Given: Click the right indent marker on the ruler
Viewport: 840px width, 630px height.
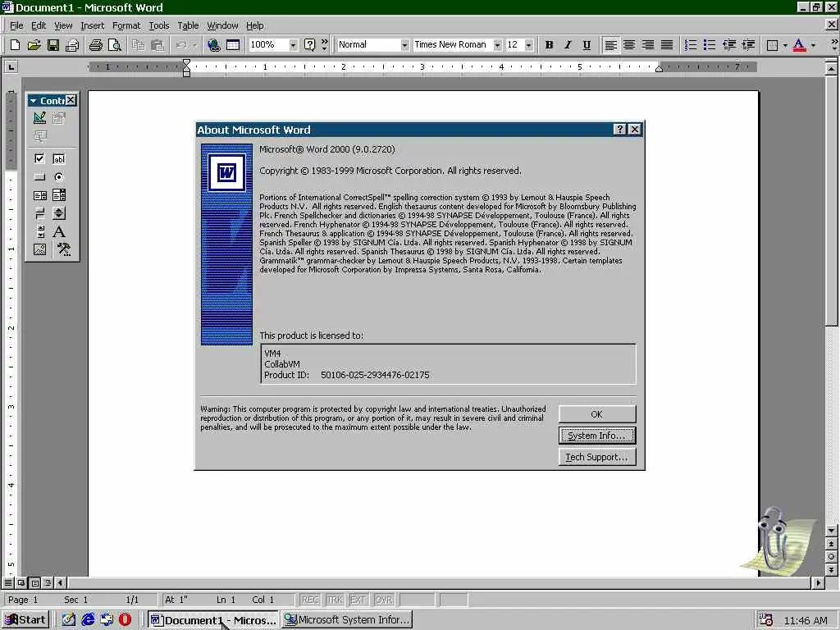Looking at the screenshot, I should click(659, 69).
